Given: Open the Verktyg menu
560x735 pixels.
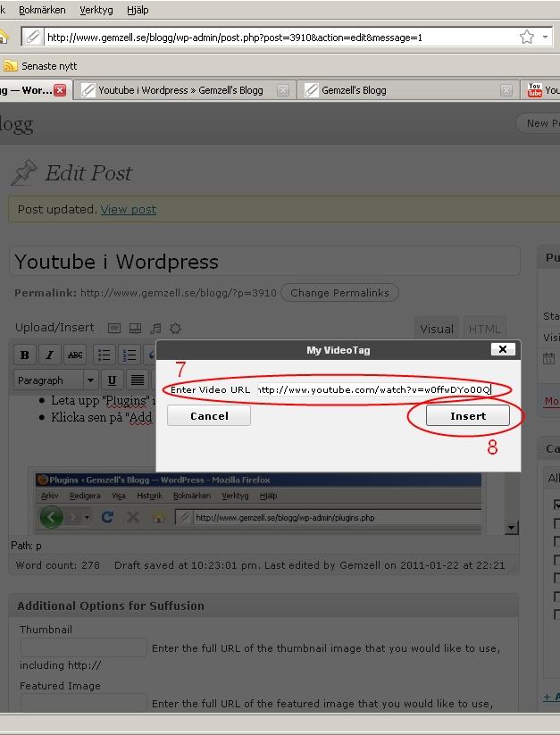Looking at the screenshot, I should click(96, 10).
